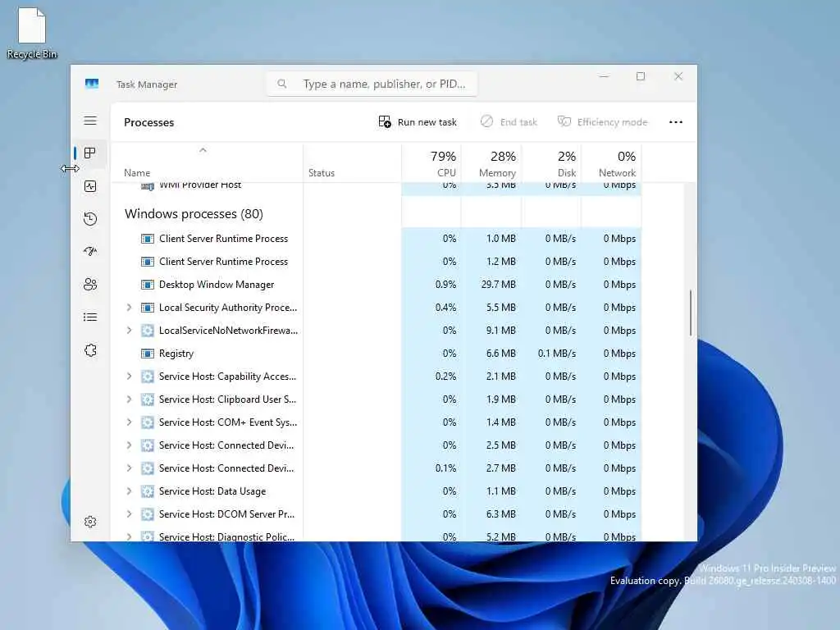Viewport: 840px width, 630px height.
Task: Expand Service Host: Data Usage row
Action: click(129, 491)
